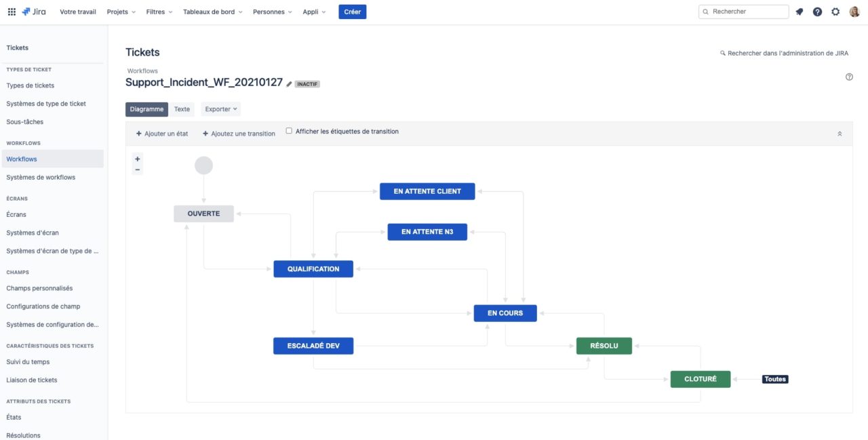Click inside the Rechercher search field
This screenshot has height=440, width=868.
coord(743,12)
